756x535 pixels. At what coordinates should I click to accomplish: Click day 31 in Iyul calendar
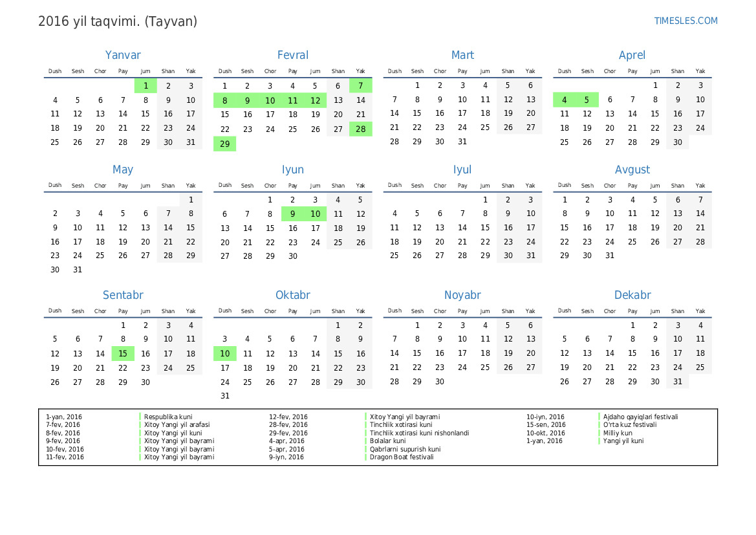click(x=531, y=256)
